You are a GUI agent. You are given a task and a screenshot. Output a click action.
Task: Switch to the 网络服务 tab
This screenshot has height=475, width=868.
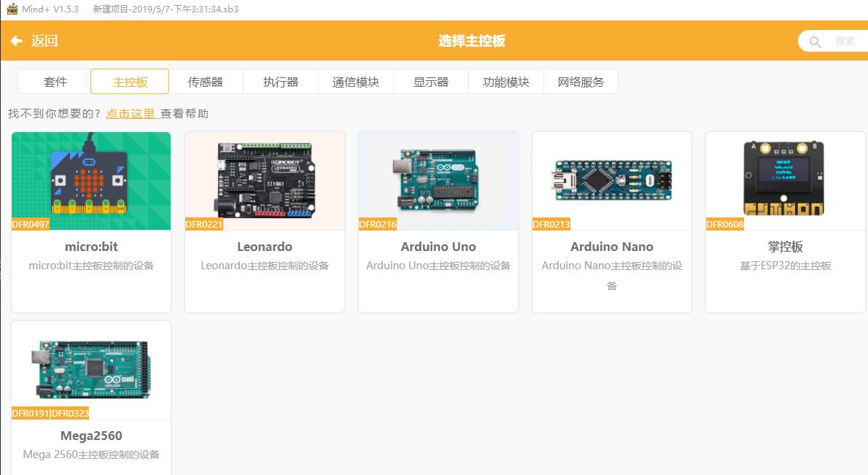581,82
